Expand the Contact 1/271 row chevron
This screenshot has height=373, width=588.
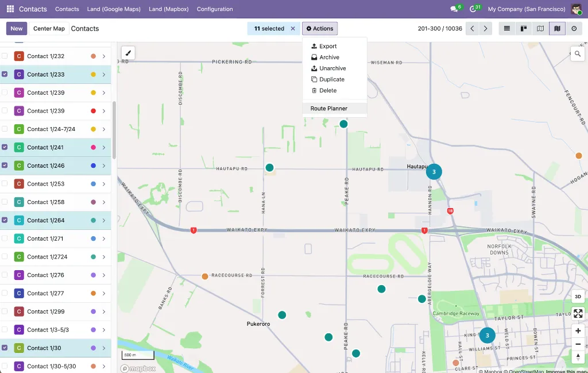tap(104, 239)
